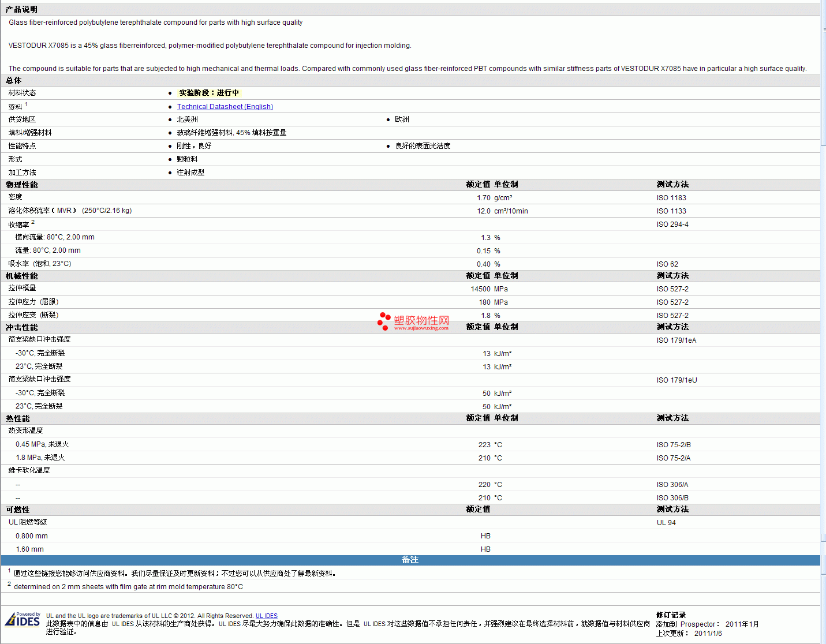
Task: Select the 实验阶段：进行中 status text
Action: click(209, 93)
